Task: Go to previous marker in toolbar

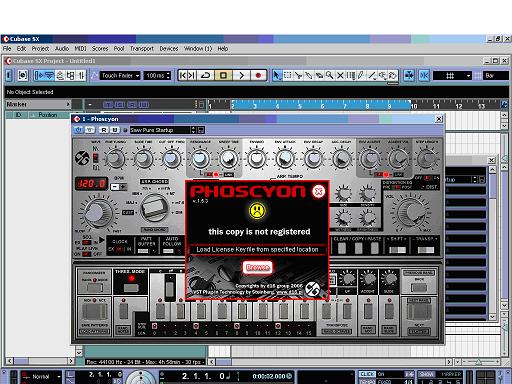Action: (183, 76)
